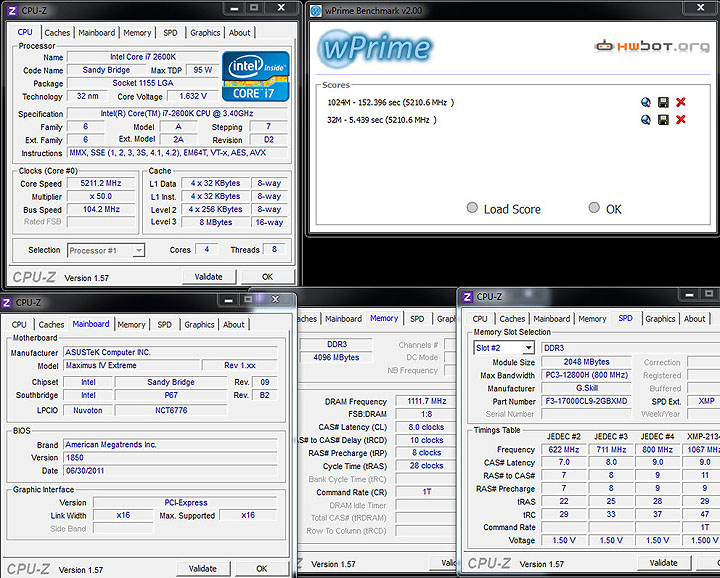This screenshot has height=578, width=720.
Task: Click the globe icon for the 1024M score
Action: click(x=646, y=102)
